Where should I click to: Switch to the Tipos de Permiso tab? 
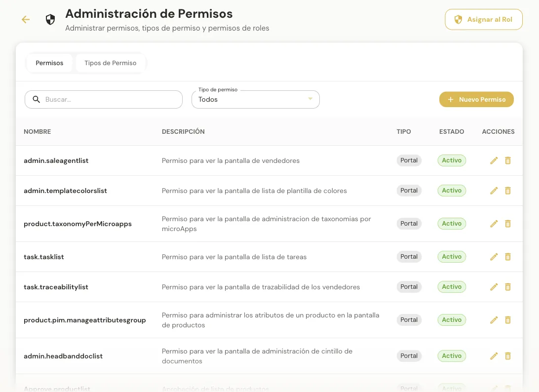tap(111, 63)
